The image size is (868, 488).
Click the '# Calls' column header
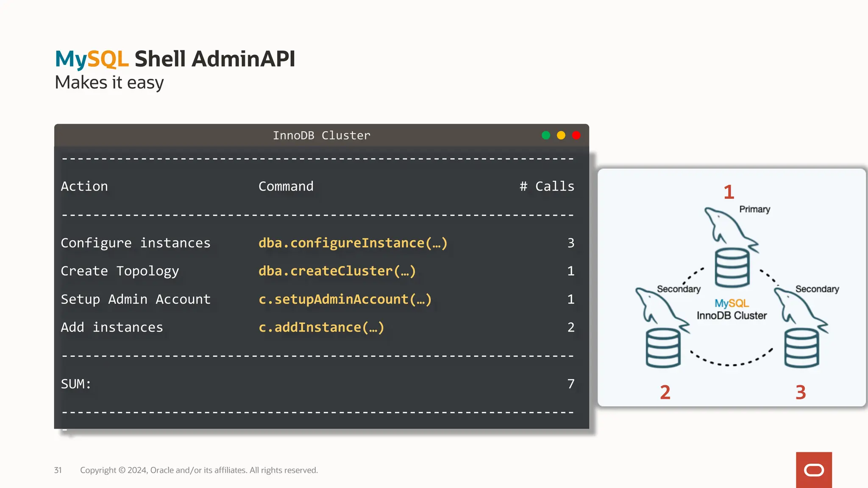547,186
